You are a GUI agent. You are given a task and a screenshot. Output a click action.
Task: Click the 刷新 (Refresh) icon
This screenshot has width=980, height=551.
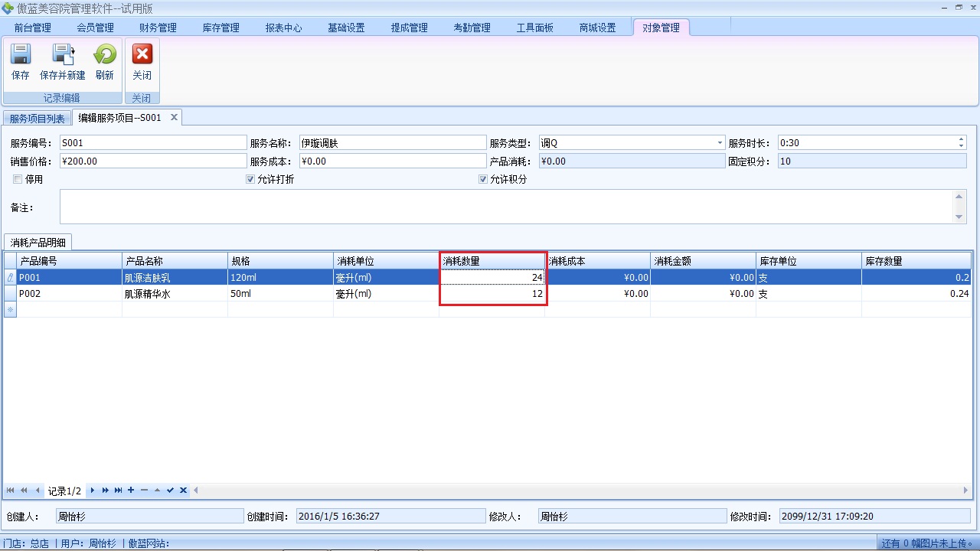[104, 61]
